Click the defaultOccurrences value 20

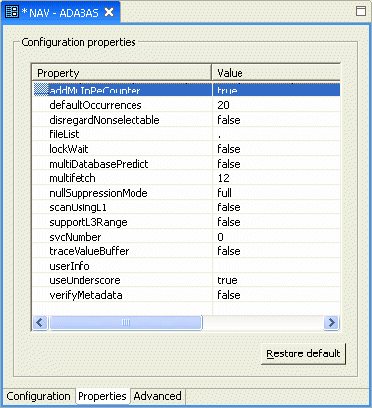point(223,105)
